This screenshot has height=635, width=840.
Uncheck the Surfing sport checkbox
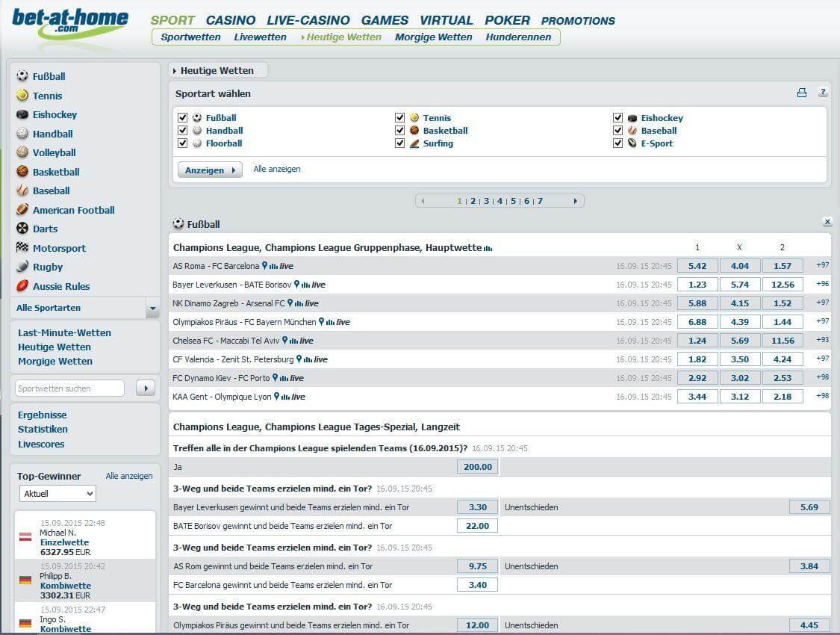click(x=399, y=143)
